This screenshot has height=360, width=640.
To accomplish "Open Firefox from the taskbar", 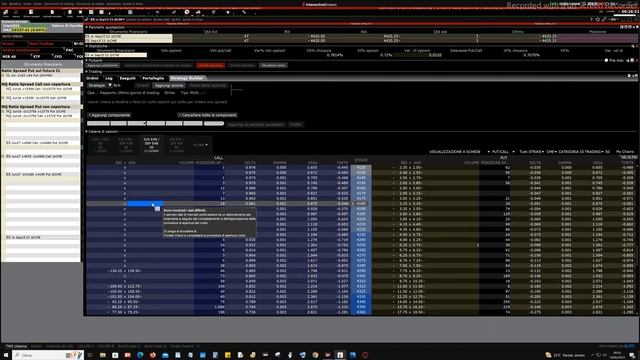I will [153, 355].
